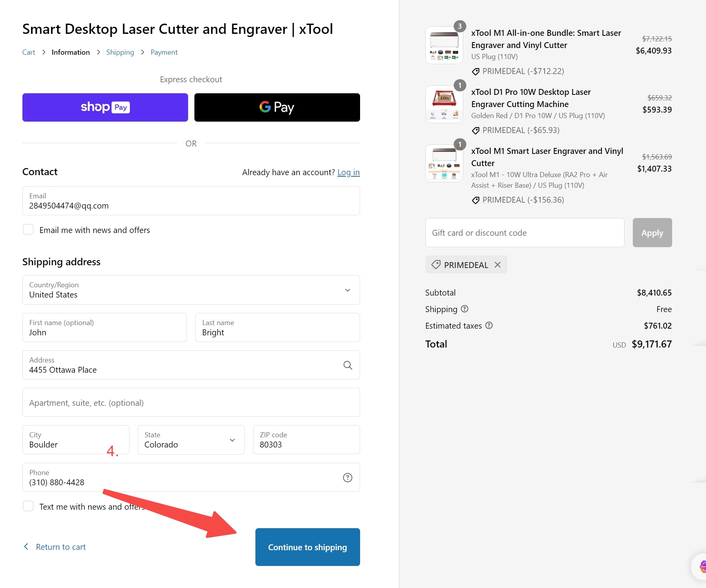The width and height of the screenshot is (706, 588).
Task: Focus the Email input field
Action: click(x=191, y=201)
